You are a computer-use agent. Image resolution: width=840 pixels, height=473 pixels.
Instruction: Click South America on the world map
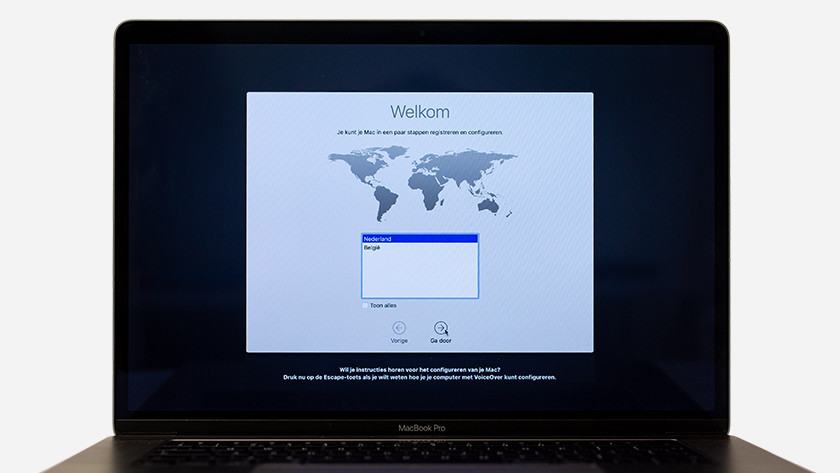pos(384,203)
